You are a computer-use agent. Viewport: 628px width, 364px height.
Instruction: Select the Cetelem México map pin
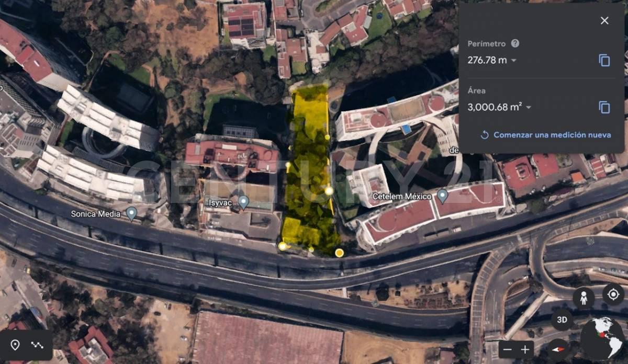click(x=443, y=197)
